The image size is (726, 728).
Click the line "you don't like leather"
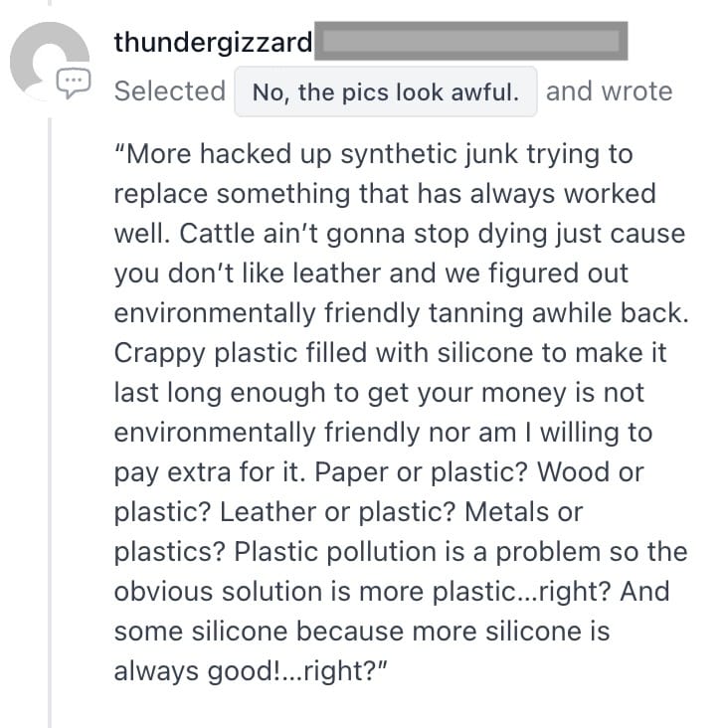coord(248,273)
